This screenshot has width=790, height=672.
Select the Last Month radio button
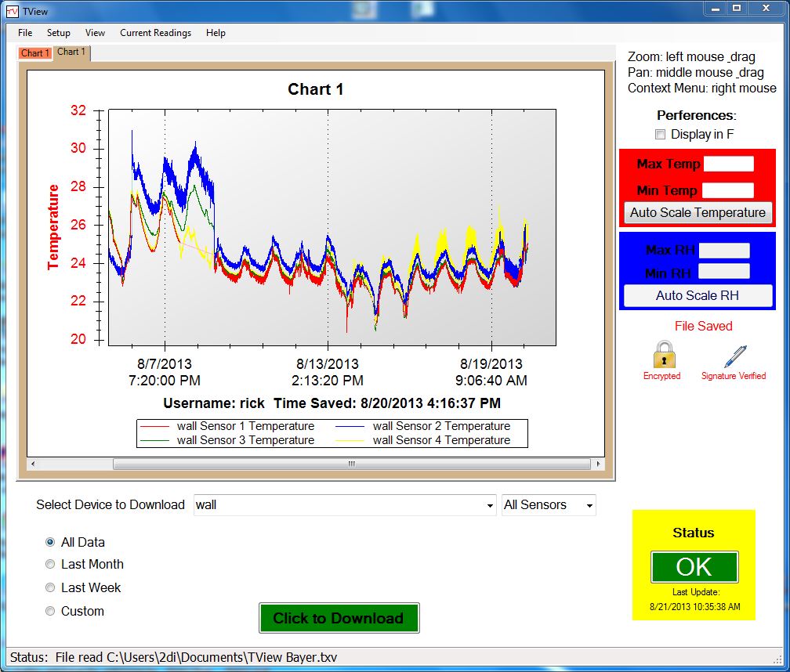pyautogui.click(x=50, y=564)
